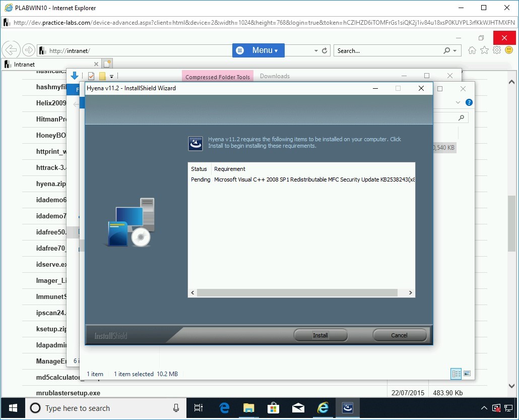Open Microsoft Store from the taskbar
The width and height of the screenshot is (519, 420).
273,408
